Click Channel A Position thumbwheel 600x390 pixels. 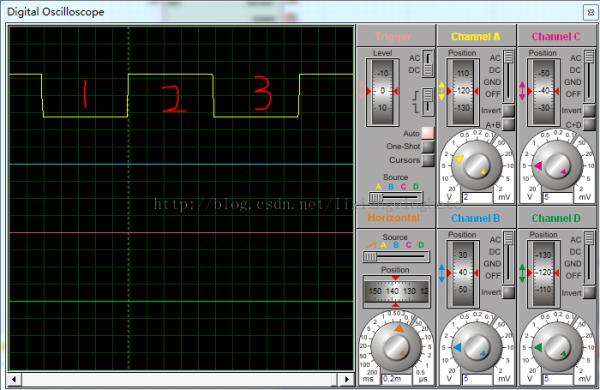click(x=463, y=91)
